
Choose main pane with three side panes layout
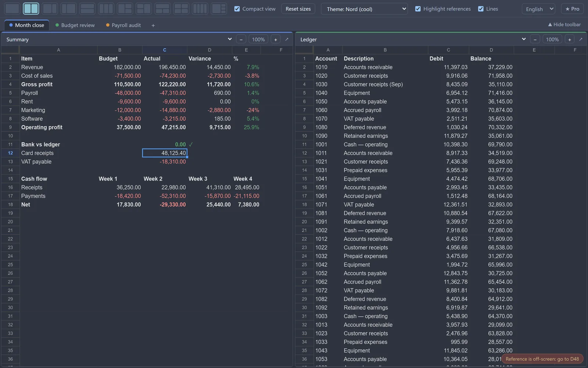pyautogui.click(x=219, y=8)
